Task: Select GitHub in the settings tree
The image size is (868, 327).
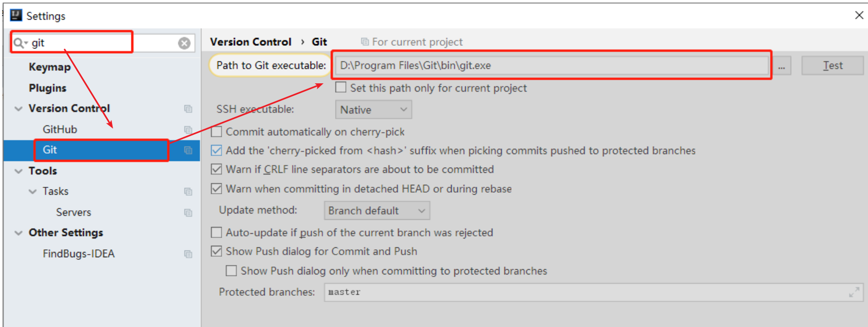Action: pos(60,129)
